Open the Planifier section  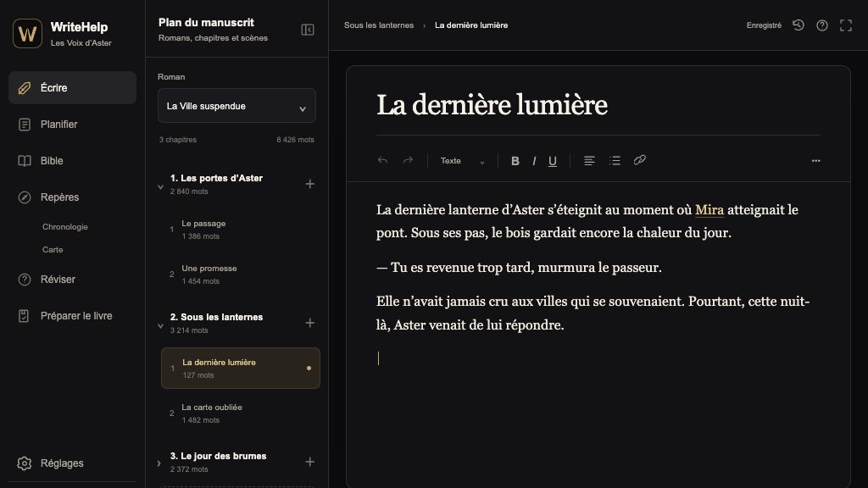pyautogui.click(x=72, y=125)
